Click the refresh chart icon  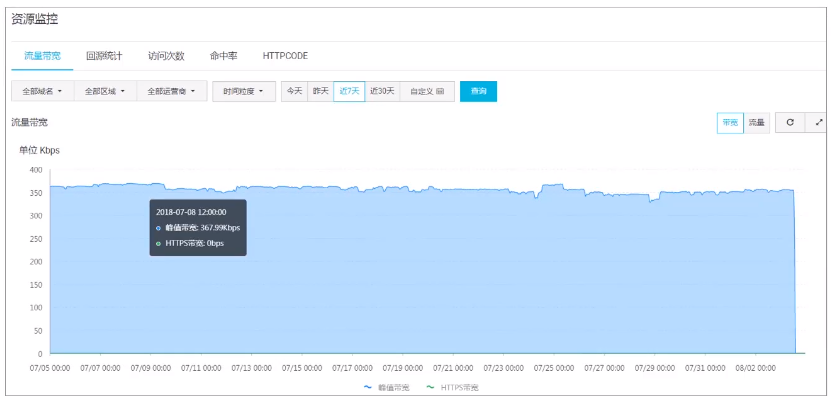[790, 122]
